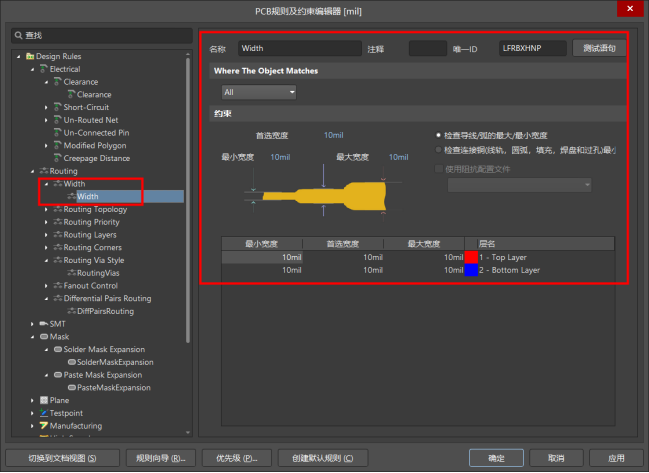Expand the Routing Priority tree node
Screen dimensions: 649x473
point(46,222)
